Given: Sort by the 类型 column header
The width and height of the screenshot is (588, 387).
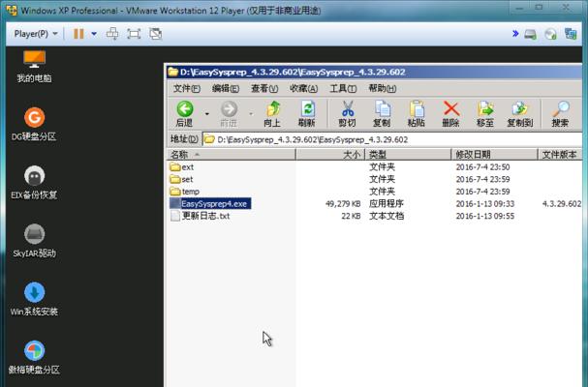Looking at the screenshot, I should coord(408,155).
